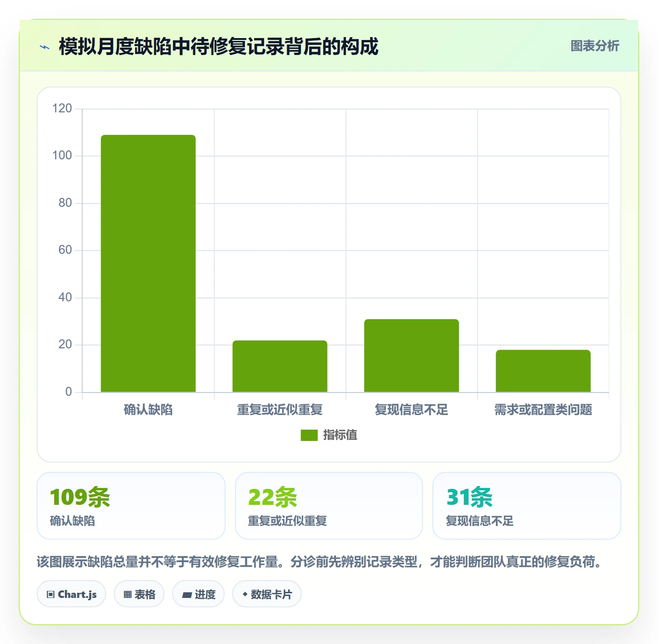Viewport: 658px width, 644px height.
Task: Click the chart title 模拟月度缺陷中待修复记录背后的构成
Action: pyautogui.click(x=219, y=47)
